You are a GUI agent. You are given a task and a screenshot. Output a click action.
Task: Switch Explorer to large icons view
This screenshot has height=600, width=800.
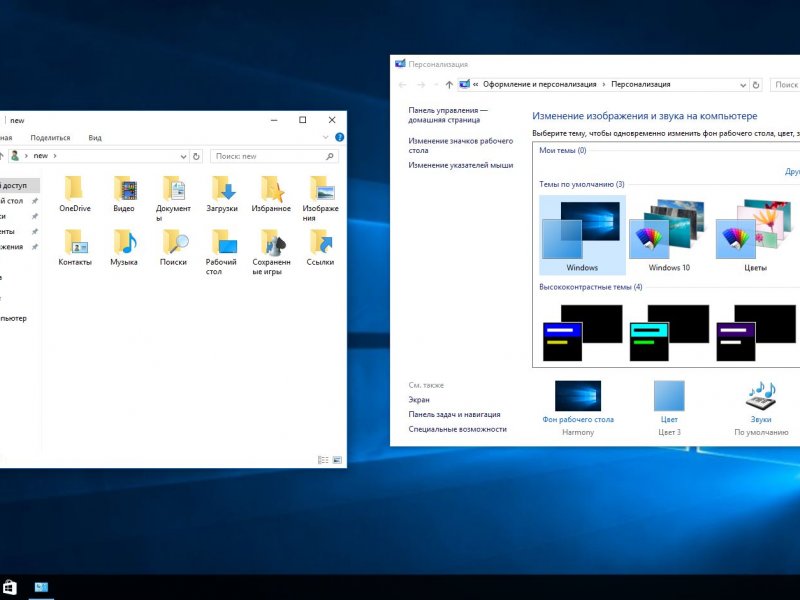(337, 460)
